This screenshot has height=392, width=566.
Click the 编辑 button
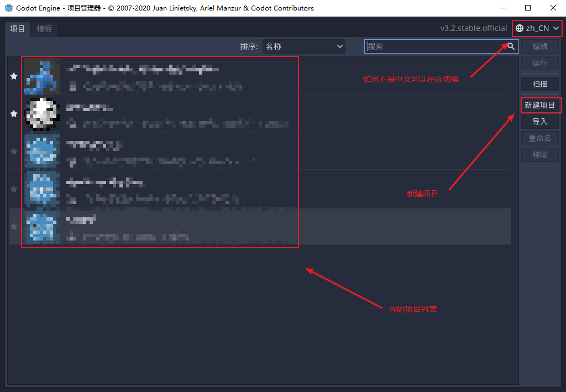540,46
